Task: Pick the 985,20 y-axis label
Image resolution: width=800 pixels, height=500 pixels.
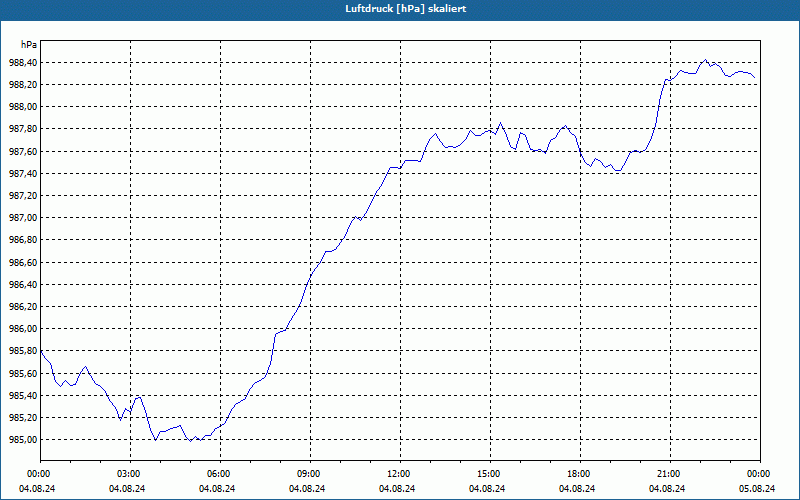Action: pos(23,418)
